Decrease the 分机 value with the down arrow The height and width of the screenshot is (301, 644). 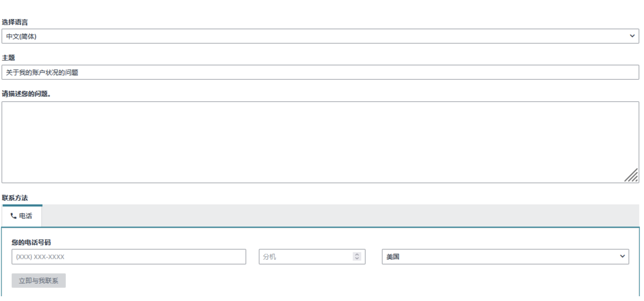pos(357,259)
